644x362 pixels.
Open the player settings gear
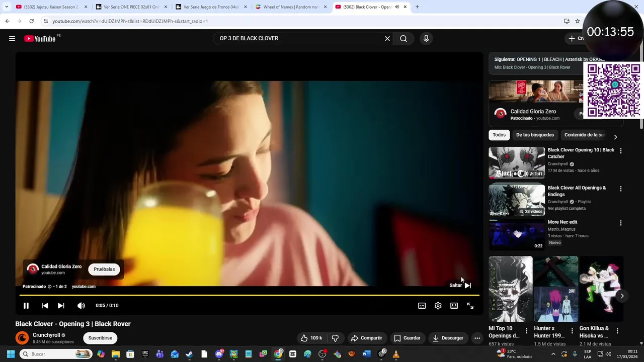click(438, 306)
